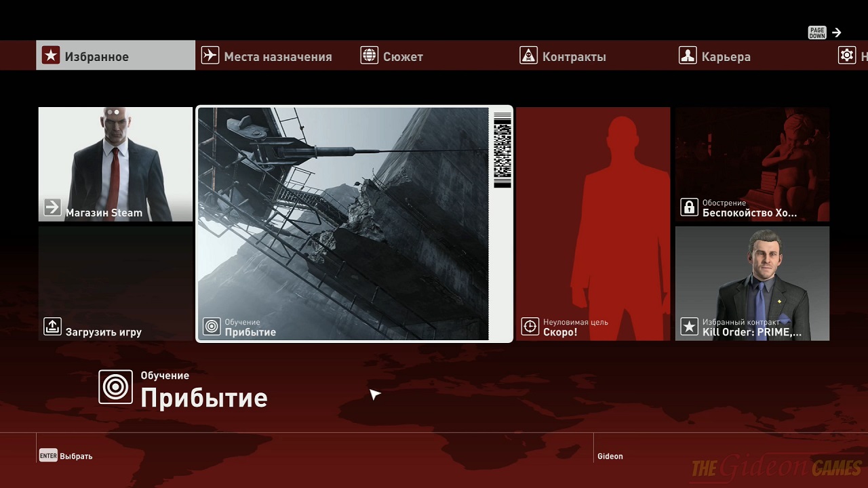868x488 pixels.
Task: Select the Kill Order: PRIME contract tile
Action: pyautogui.click(x=752, y=283)
